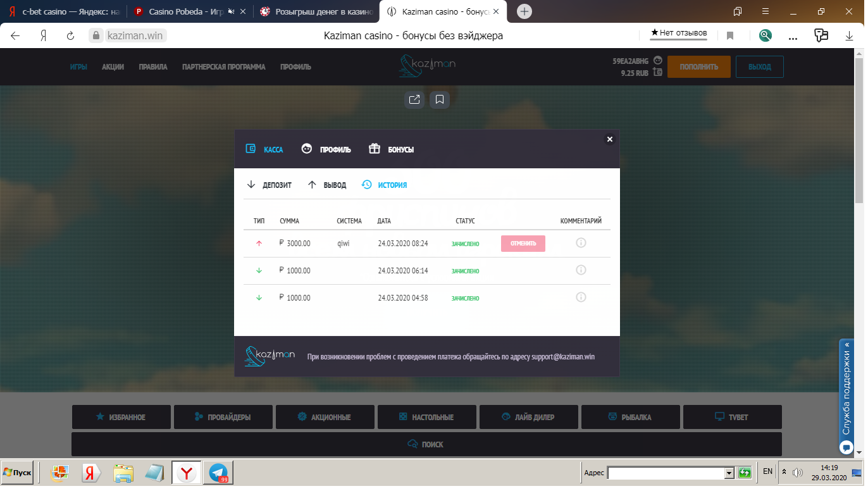Open the Игры menu item
This screenshot has height=491, width=868.
click(x=78, y=67)
